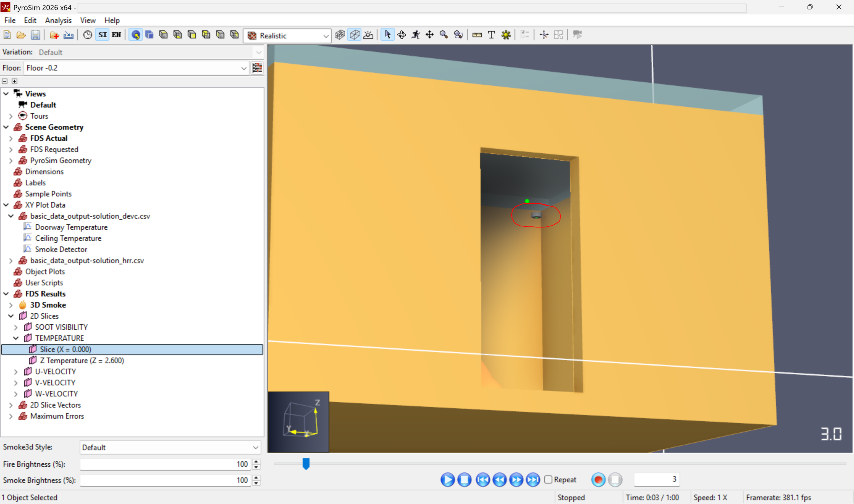Click the arrow select tool icon
Screen dimensions: 854x504
point(387,35)
